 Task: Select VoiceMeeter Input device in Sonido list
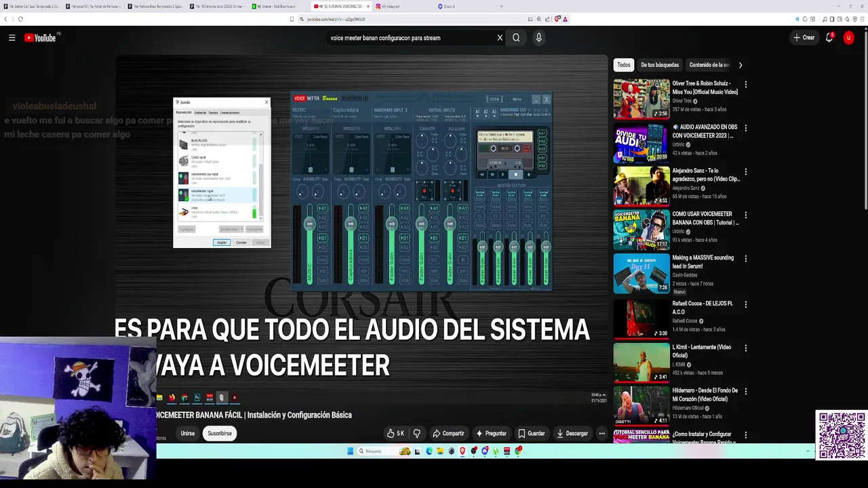click(217, 195)
